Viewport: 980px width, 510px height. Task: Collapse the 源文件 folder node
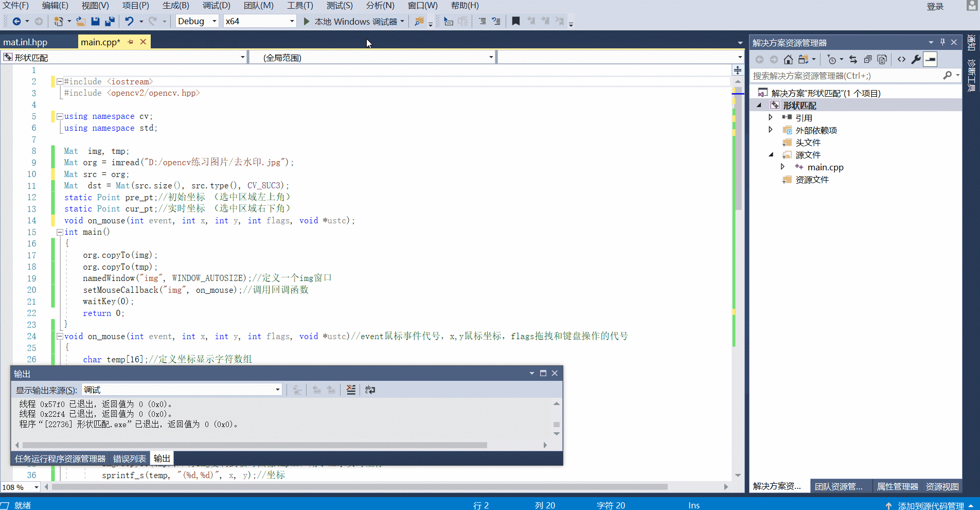coord(771,154)
